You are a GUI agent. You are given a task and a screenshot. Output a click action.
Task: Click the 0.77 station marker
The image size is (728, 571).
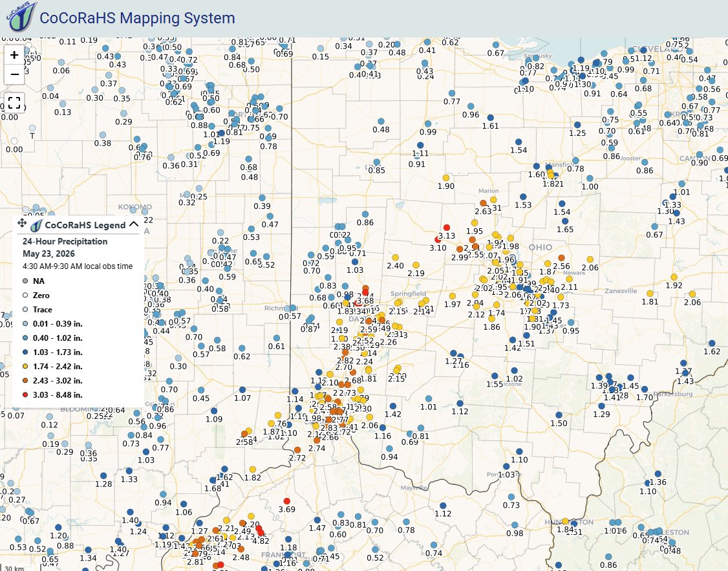tap(452, 93)
